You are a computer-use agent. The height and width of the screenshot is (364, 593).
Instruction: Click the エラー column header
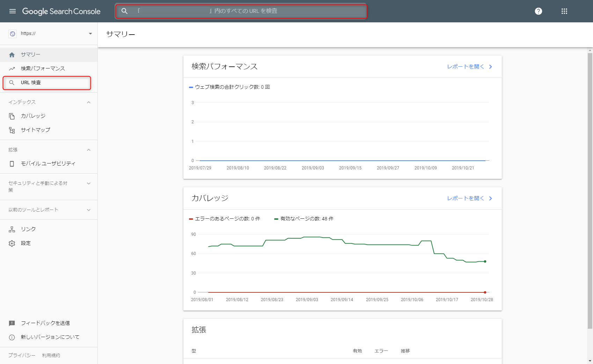381,351
